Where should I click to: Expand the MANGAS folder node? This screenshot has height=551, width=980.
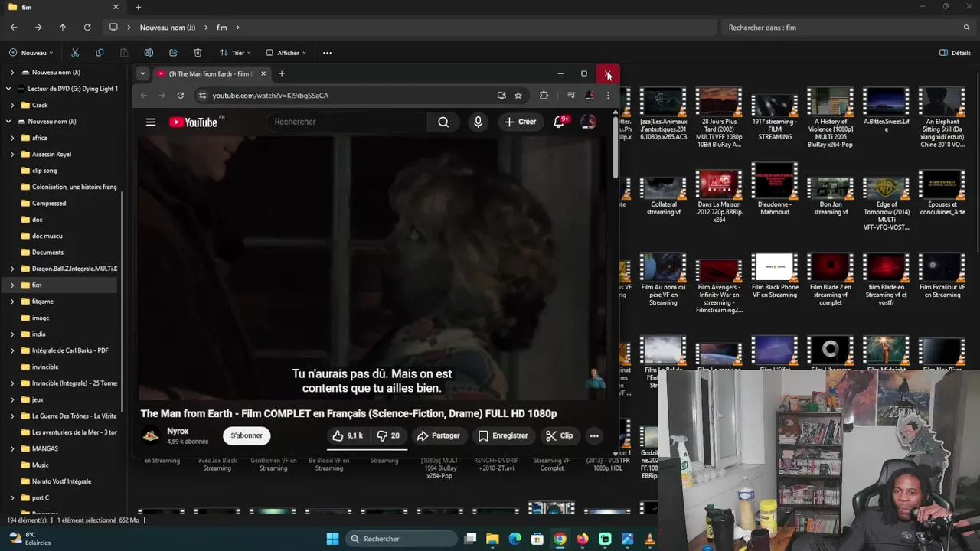(x=12, y=448)
